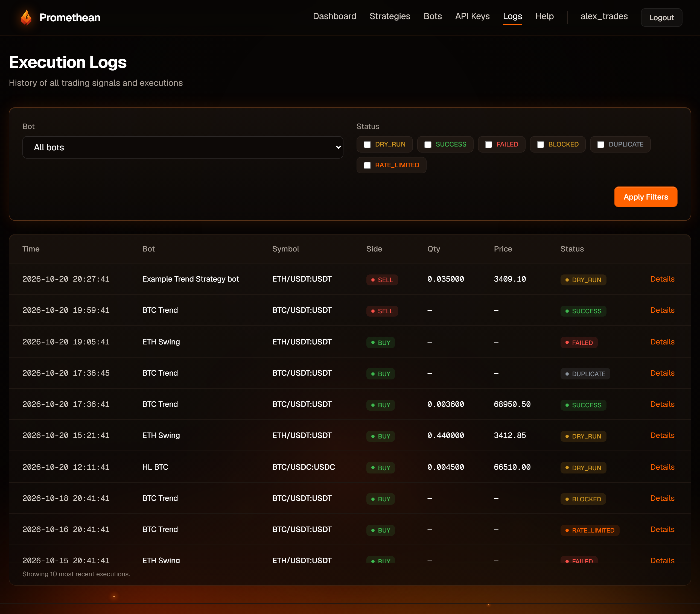Image resolution: width=700 pixels, height=614 pixels.
Task: Check the DRY_RUN status filter
Action: pos(367,145)
